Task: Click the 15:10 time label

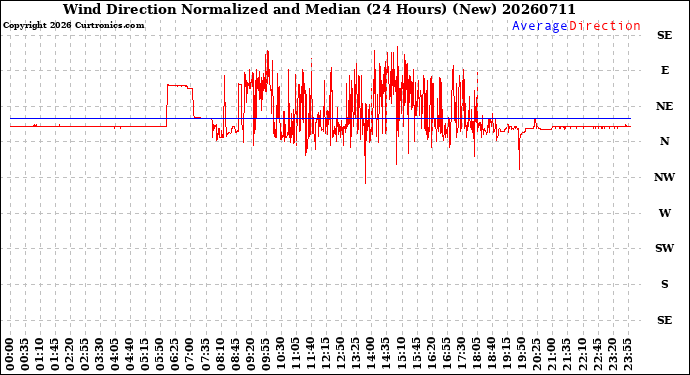Action: 400,354
